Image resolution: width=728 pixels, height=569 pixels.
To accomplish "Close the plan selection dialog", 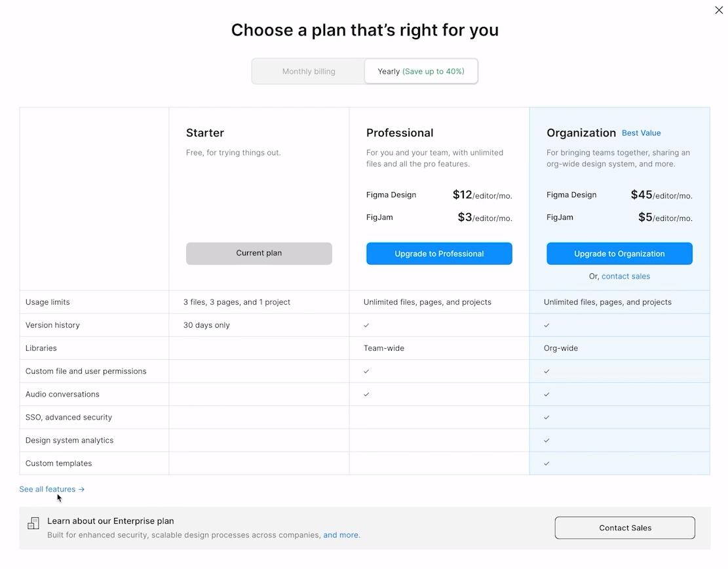I will [x=719, y=10].
